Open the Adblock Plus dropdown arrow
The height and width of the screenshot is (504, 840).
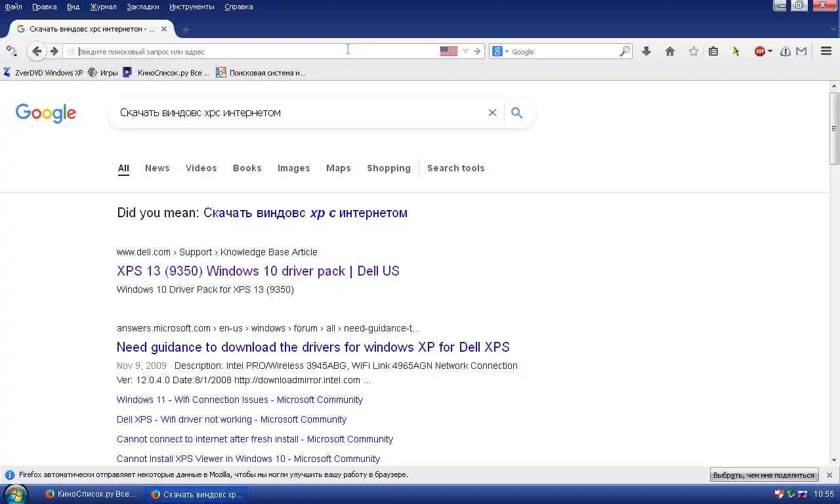point(770,51)
